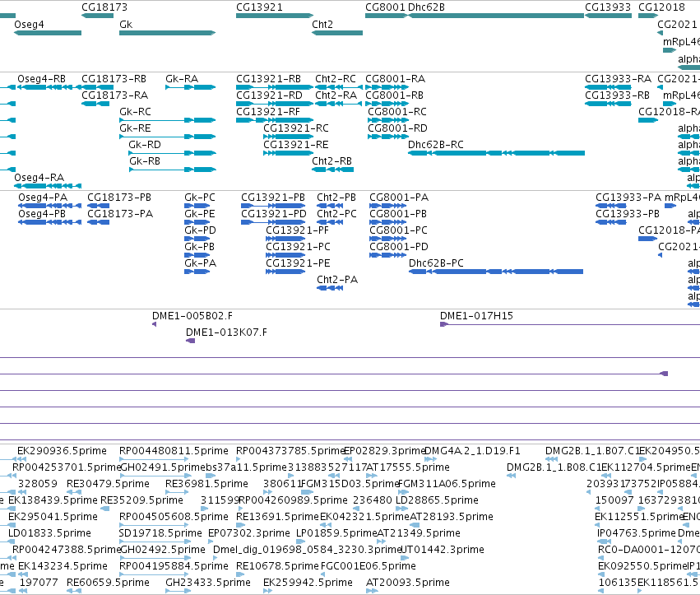700x595 pixels.
Task: Click transcript label CG13933-RA
Action: [619, 79]
